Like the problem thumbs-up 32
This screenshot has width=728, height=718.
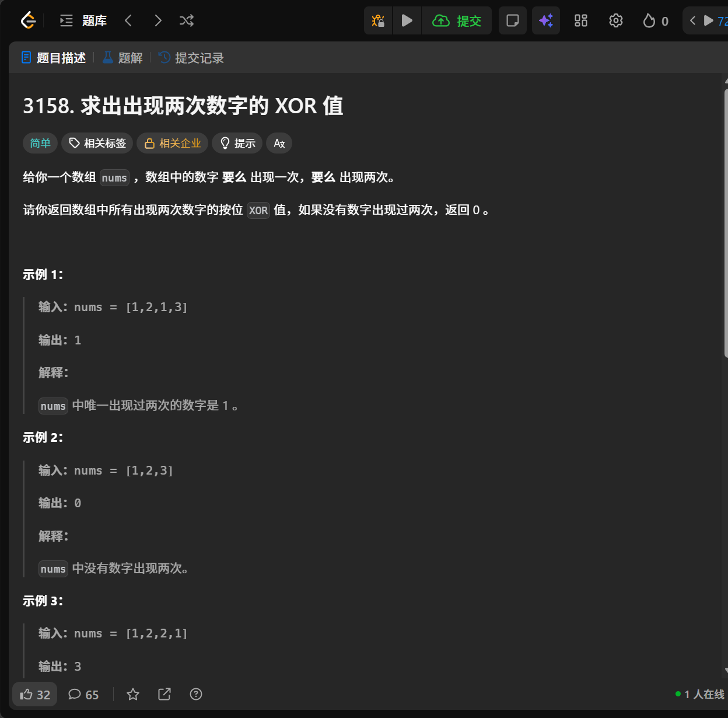(35, 695)
